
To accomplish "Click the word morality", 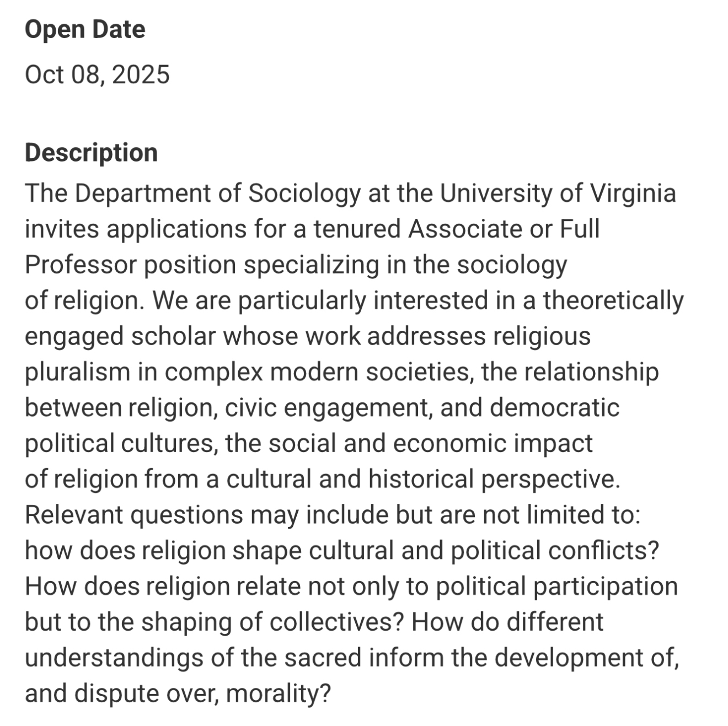I will (x=277, y=693).
